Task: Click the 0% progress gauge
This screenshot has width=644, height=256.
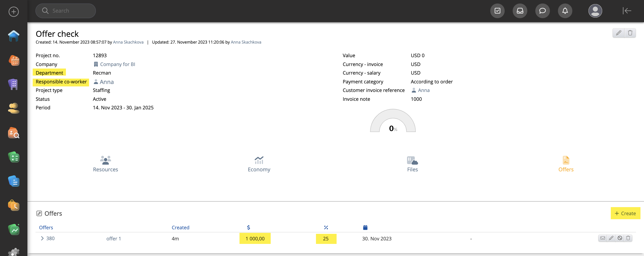Action: [x=393, y=121]
